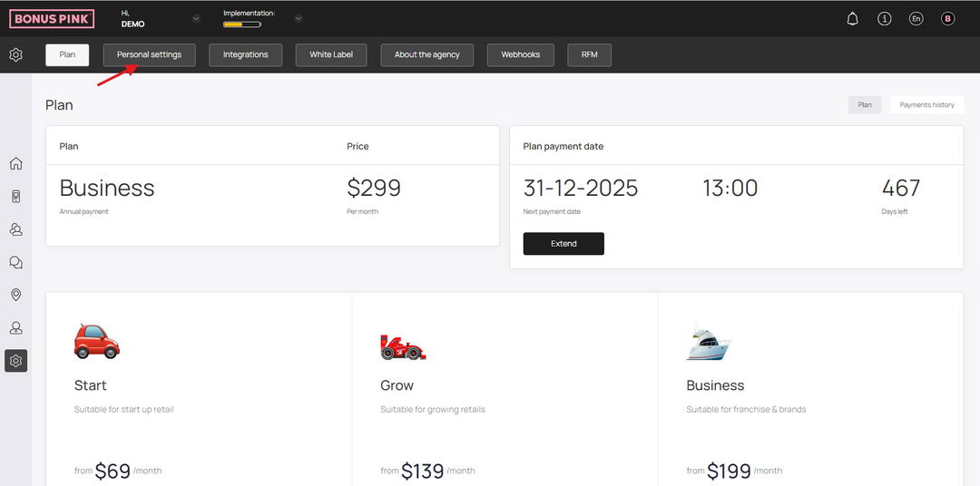
Task: Click the Extend button
Action: (x=563, y=244)
